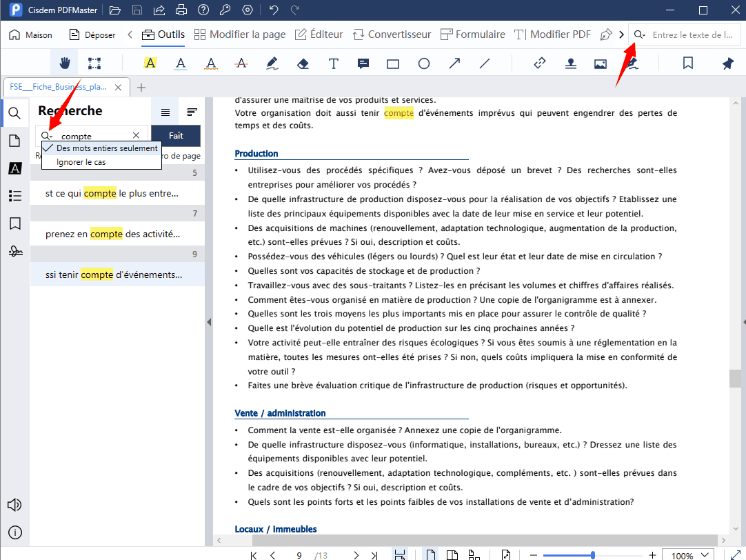
Task: Open the Formulaire tab
Action: point(473,34)
